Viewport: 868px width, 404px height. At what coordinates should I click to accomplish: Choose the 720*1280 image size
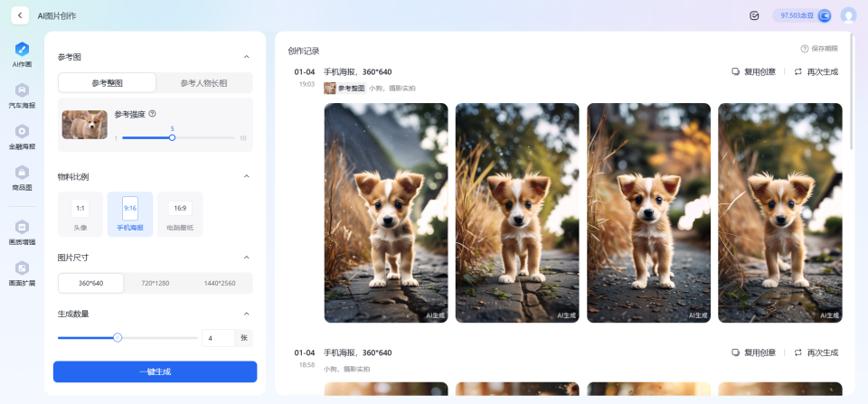pyautogui.click(x=155, y=283)
